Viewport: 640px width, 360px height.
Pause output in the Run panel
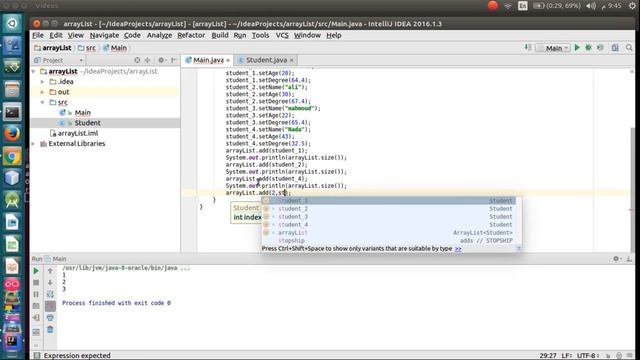[36, 294]
